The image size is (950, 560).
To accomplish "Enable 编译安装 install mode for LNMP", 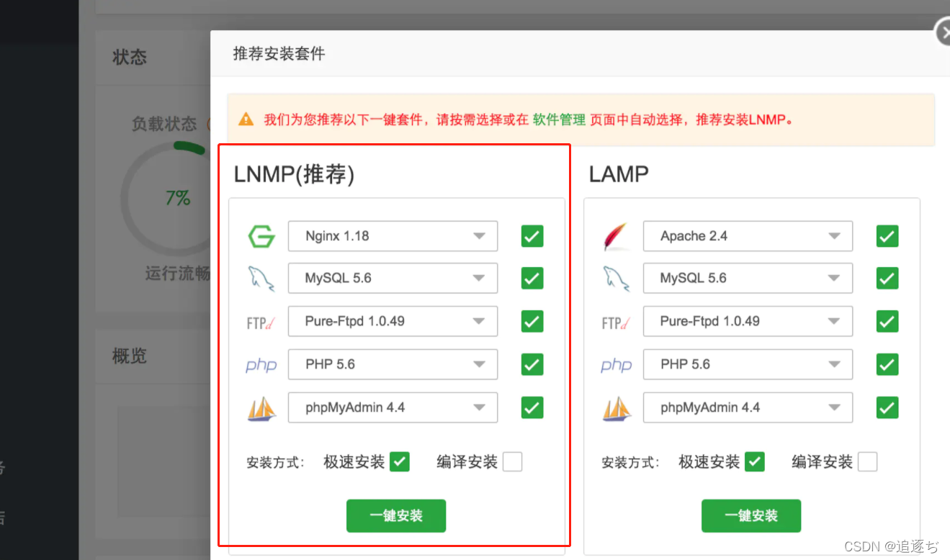I will point(512,461).
